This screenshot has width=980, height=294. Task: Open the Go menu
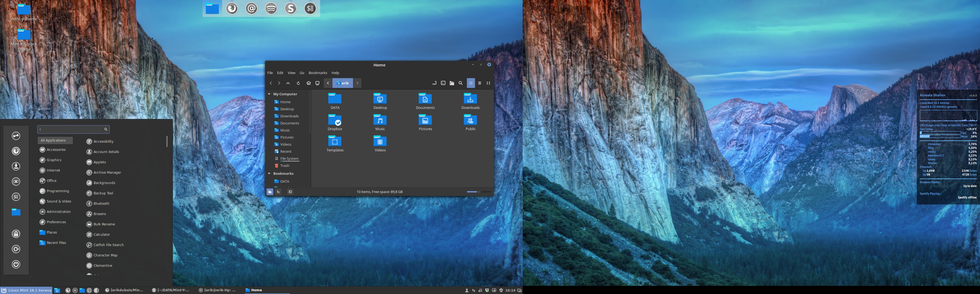tap(302, 73)
